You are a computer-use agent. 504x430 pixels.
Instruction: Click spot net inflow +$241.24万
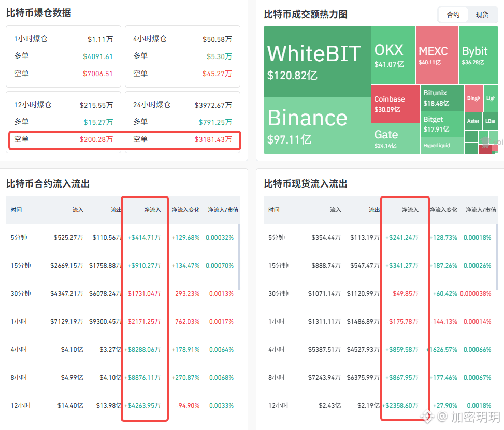402,238
